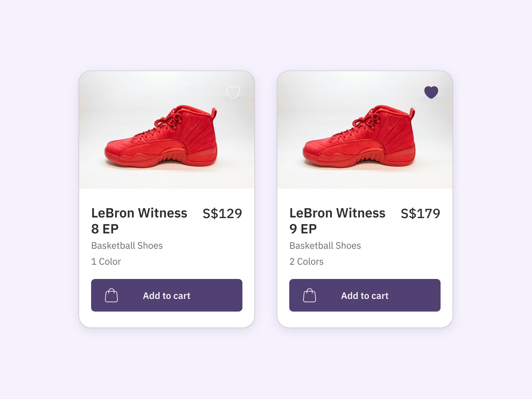Favorite the LeBron Witness 8 EP shoe
Image resolution: width=532 pixels, height=399 pixels.
[x=233, y=92]
